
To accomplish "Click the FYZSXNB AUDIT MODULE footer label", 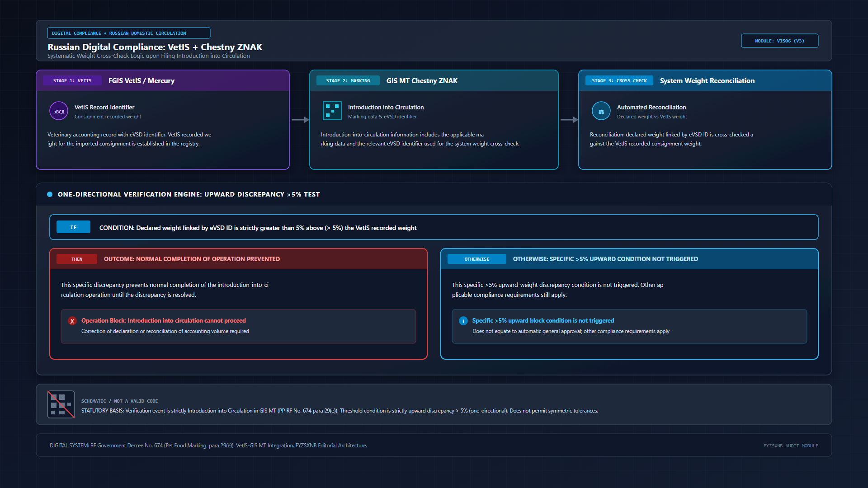I will [x=791, y=446].
